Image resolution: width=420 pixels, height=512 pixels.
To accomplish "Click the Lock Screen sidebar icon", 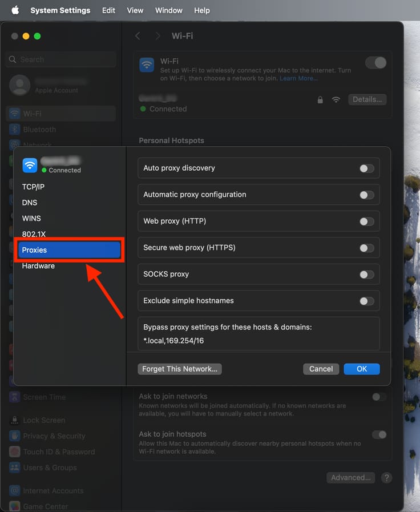I will click(15, 420).
